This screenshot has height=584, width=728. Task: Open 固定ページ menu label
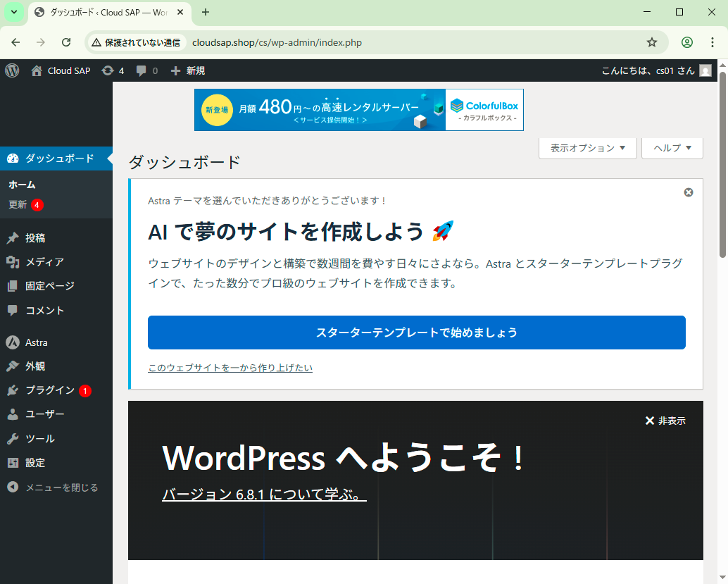point(50,286)
